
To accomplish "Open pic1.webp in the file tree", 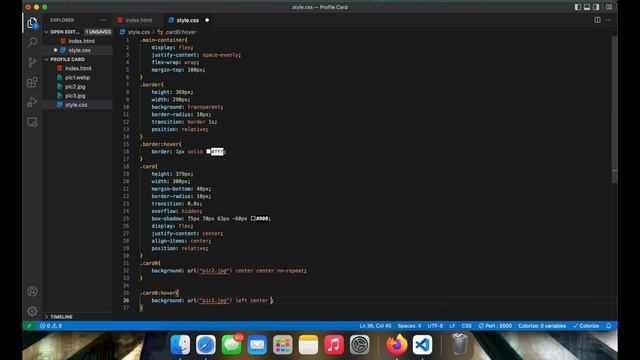I will 78,77.
